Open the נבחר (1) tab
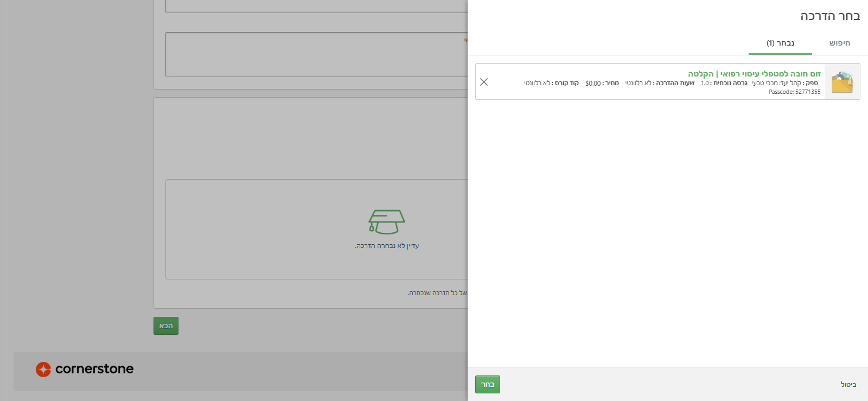 pos(780,43)
